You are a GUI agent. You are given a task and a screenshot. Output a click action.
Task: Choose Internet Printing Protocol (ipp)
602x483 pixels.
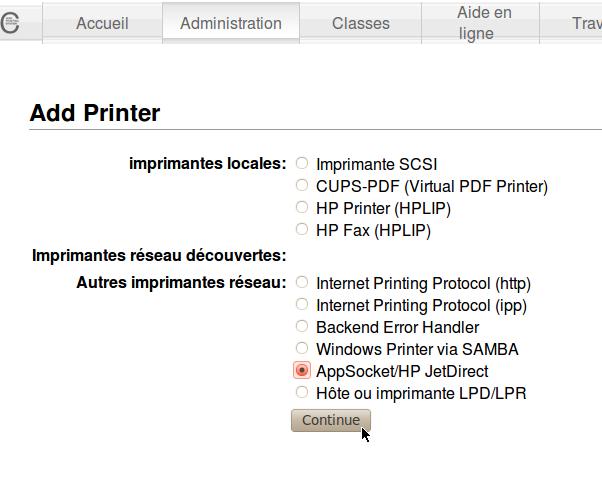(302, 305)
